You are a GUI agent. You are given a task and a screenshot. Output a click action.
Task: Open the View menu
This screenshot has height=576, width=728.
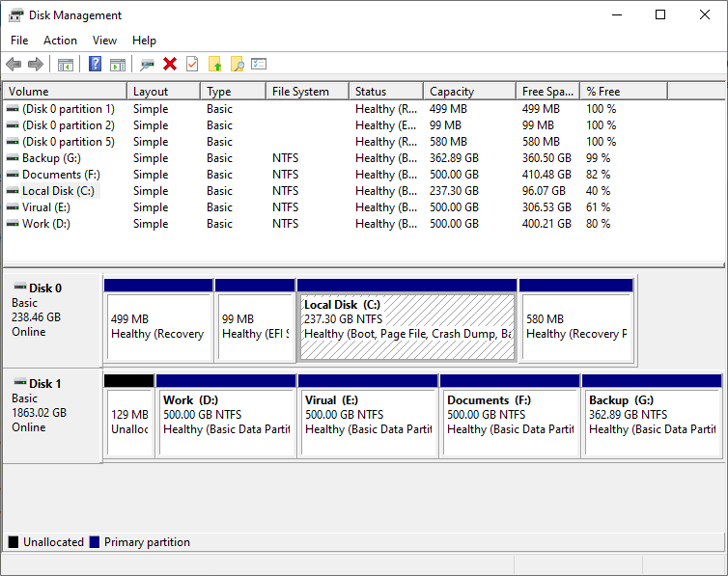tap(104, 41)
